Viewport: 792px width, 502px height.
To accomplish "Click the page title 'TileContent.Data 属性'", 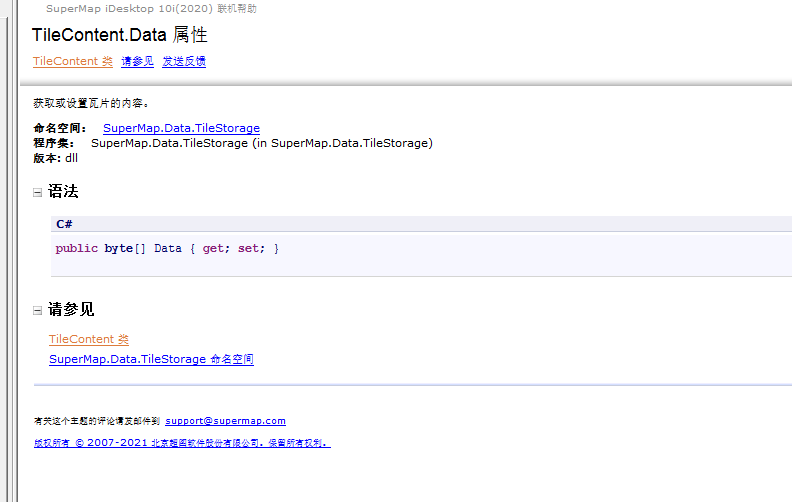I will pos(120,35).
